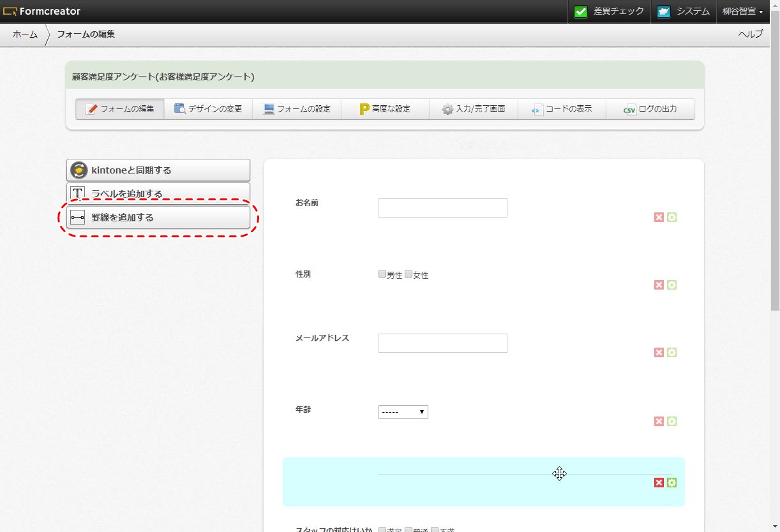Open settings gear for お名前 field
Viewport: 780px width, 532px height.
pos(671,217)
